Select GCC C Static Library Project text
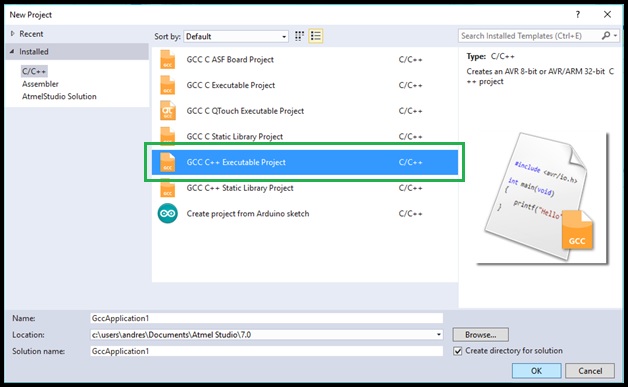The height and width of the screenshot is (387, 628). (235, 137)
